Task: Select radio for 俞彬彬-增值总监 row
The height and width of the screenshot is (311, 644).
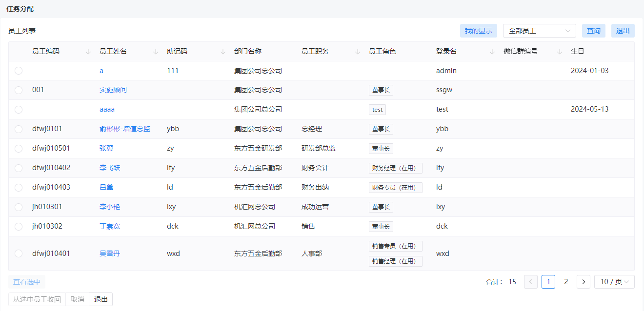Action: coord(19,129)
